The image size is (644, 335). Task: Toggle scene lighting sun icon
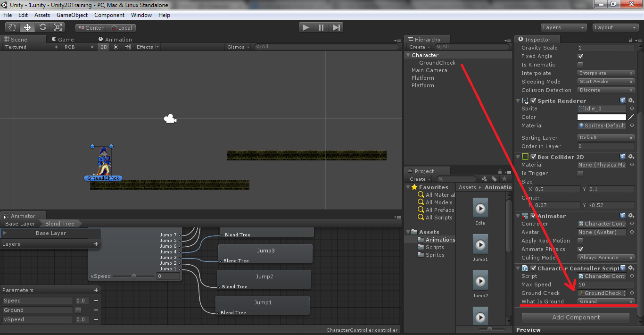(x=116, y=47)
